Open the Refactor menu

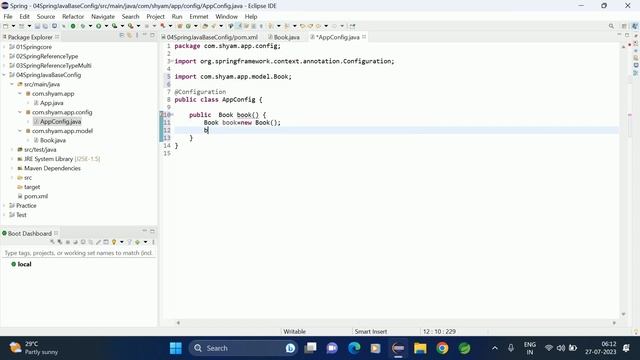click(x=73, y=16)
